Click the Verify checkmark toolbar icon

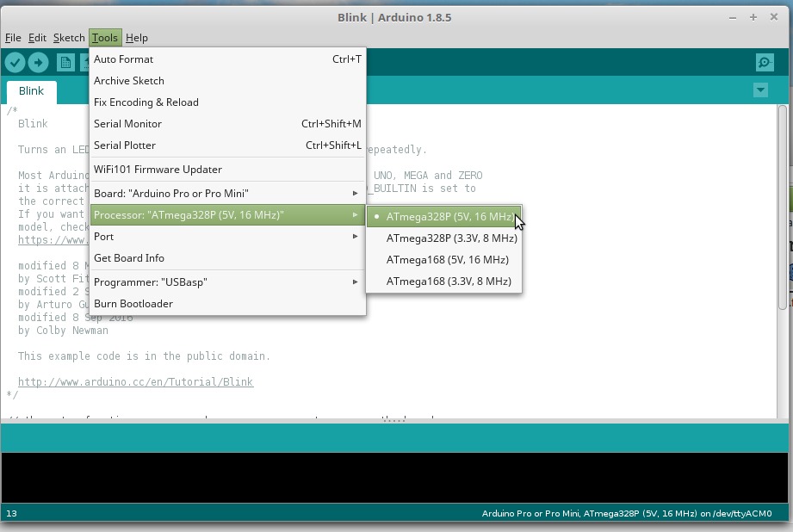point(15,62)
